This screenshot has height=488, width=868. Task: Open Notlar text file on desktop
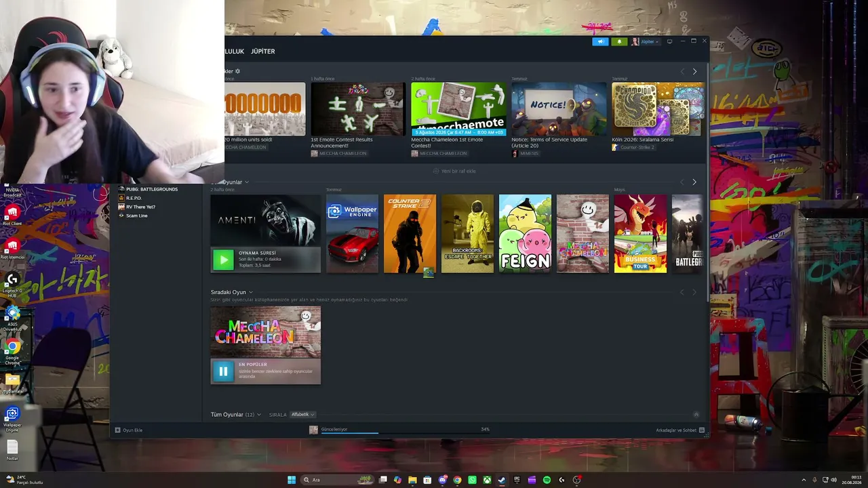[12, 450]
